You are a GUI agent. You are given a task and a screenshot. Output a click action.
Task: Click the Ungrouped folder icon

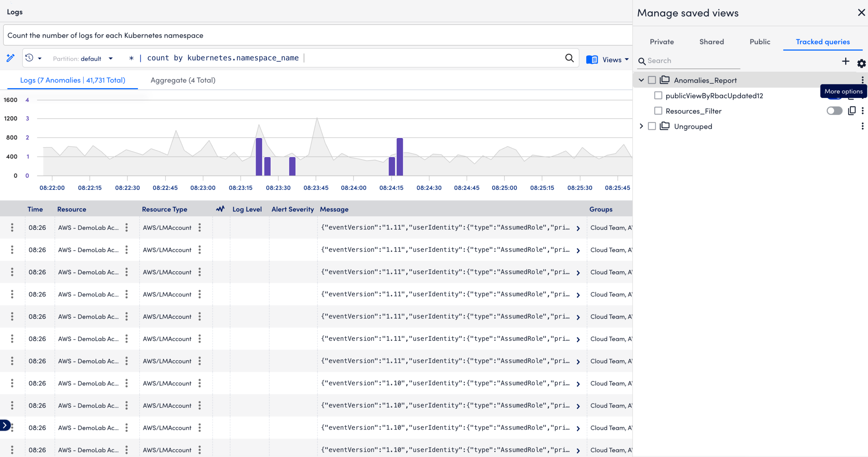pos(665,126)
